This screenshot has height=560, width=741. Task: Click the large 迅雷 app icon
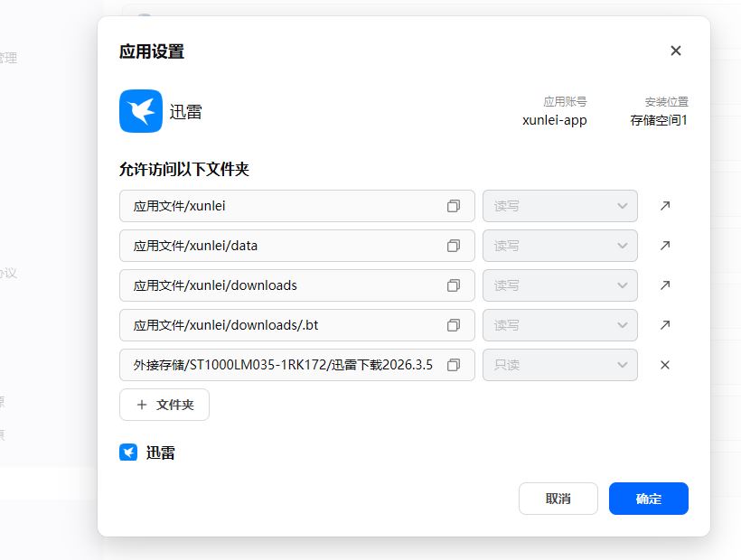(141, 111)
